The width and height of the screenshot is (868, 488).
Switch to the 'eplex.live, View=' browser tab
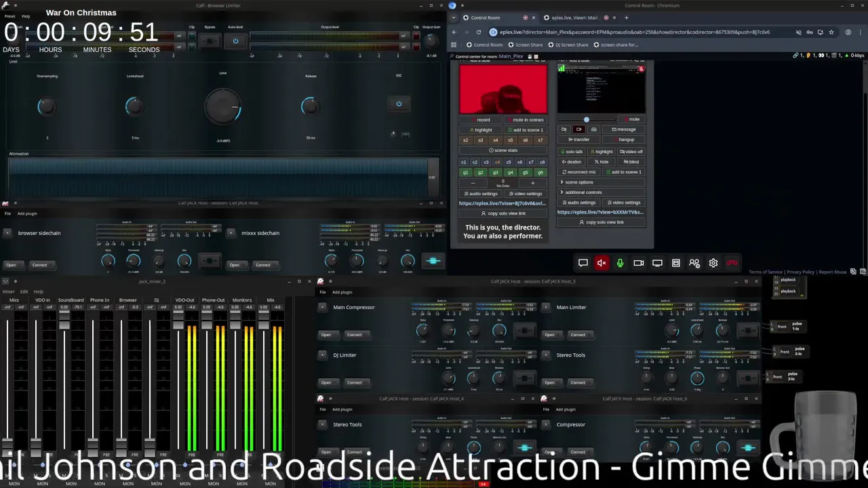pos(575,18)
